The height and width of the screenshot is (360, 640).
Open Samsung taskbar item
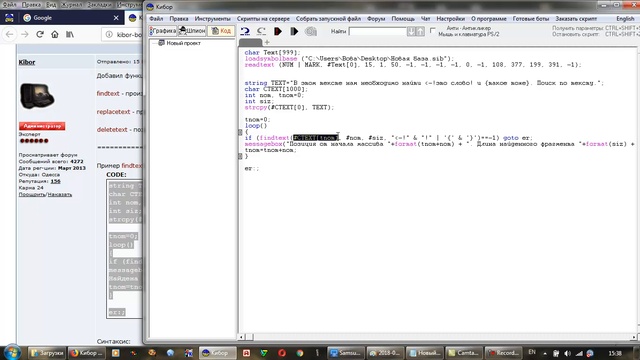tap(346, 353)
